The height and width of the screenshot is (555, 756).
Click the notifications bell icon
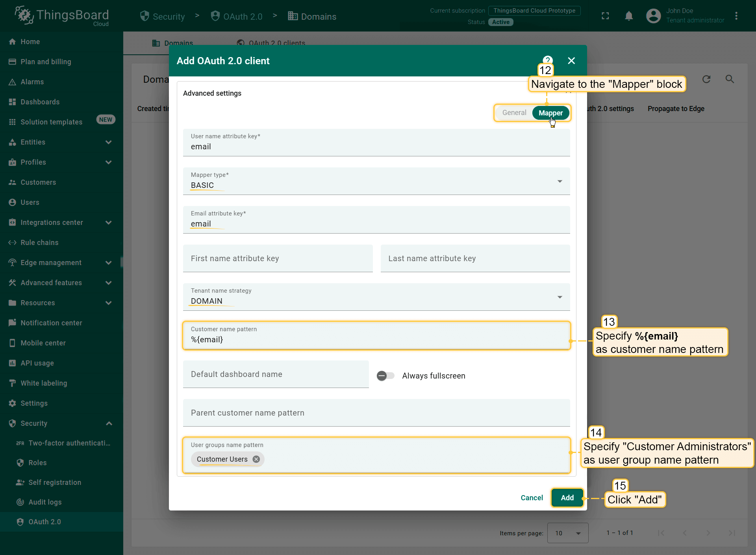click(x=629, y=16)
